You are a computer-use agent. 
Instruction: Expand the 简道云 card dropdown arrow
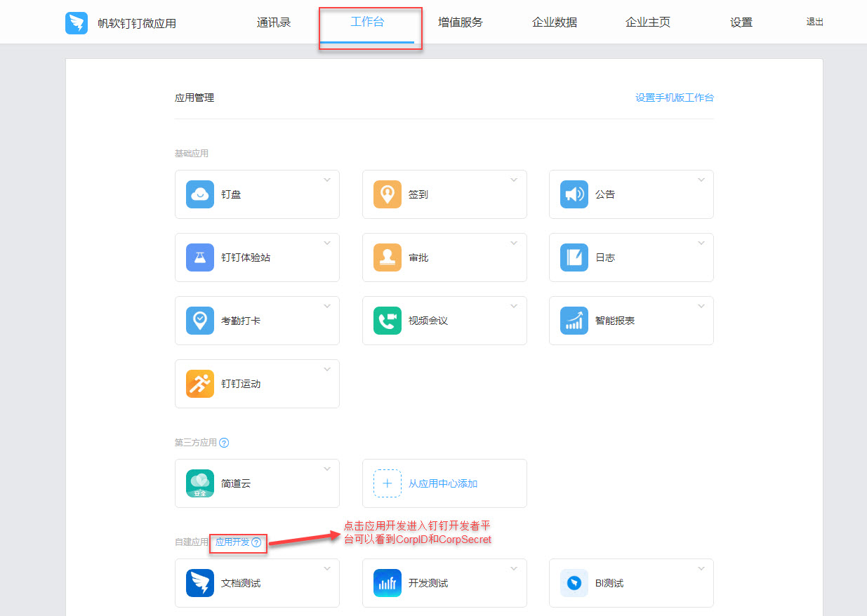coord(327,469)
